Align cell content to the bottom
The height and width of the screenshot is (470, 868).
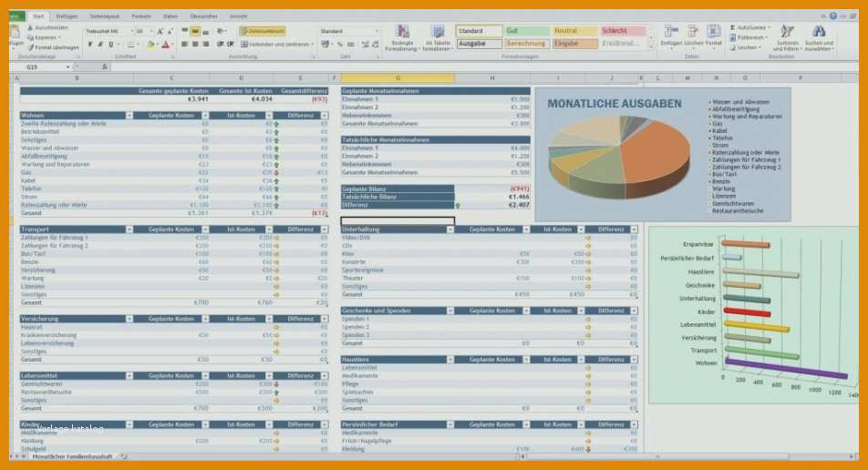[x=205, y=32]
